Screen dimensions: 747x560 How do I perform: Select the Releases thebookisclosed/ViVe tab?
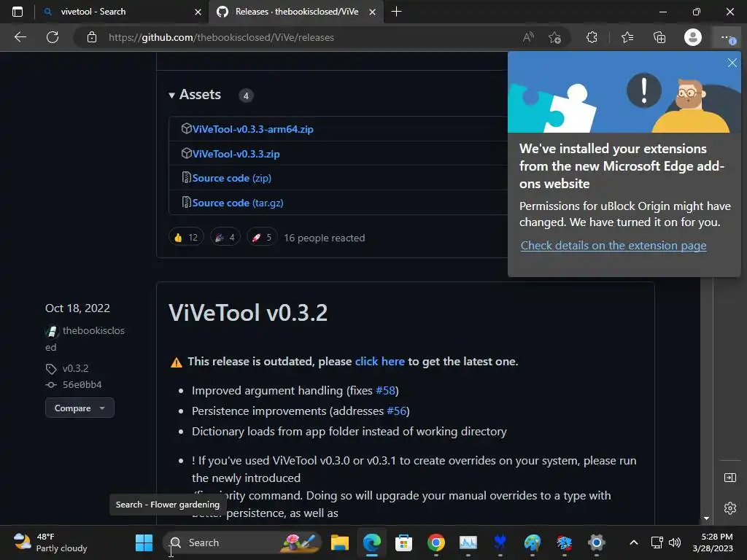click(296, 12)
